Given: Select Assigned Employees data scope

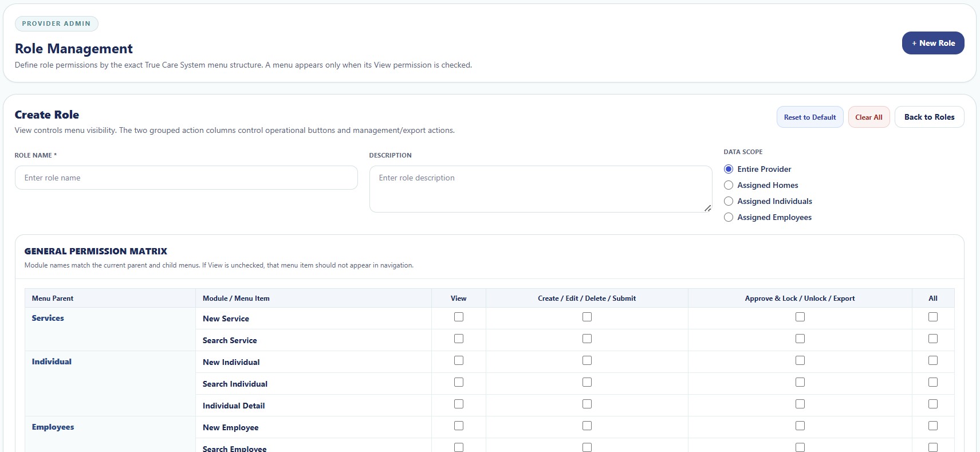Looking at the screenshot, I should 729,217.
